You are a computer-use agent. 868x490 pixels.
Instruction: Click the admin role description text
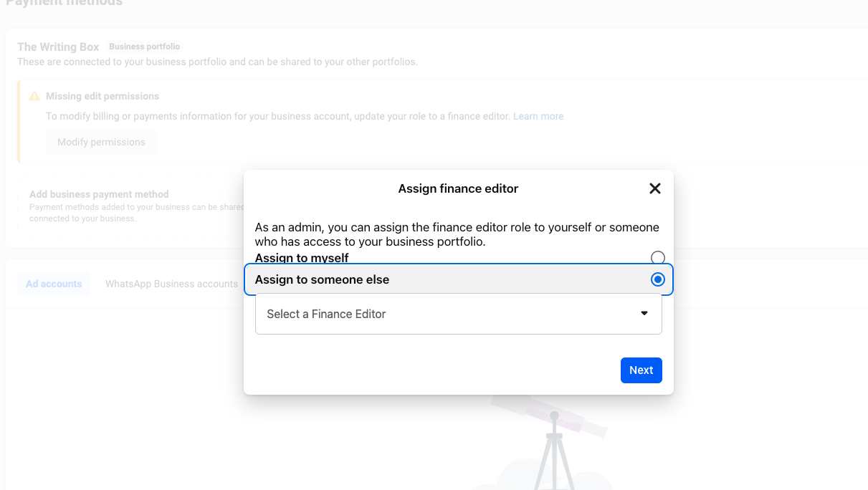point(457,234)
